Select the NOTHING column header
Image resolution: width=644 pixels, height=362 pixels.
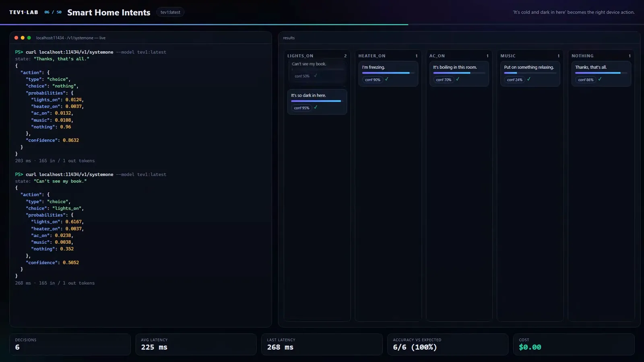(x=582, y=56)
